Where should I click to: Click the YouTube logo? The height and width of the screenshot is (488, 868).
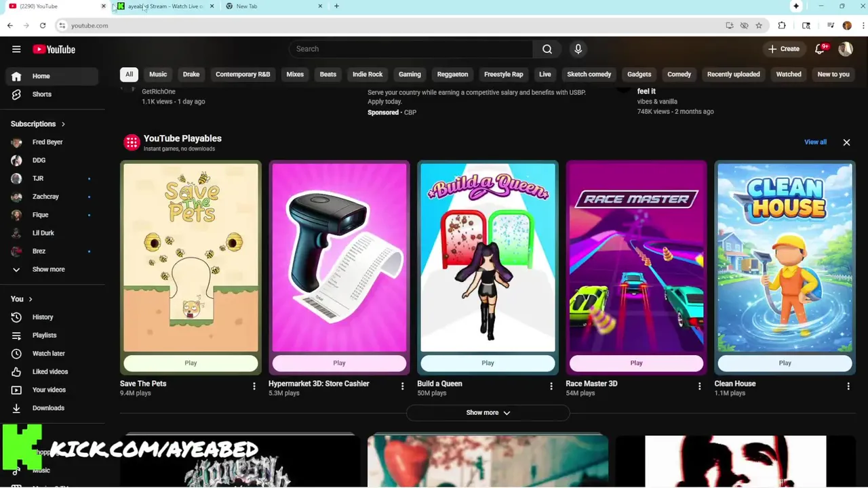tap(54, 49)
